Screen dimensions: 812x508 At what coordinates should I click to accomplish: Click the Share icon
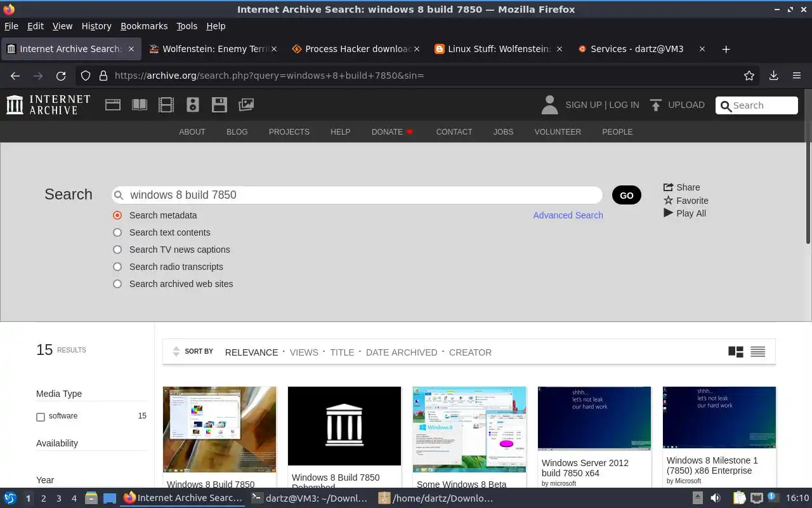(668, 187)
